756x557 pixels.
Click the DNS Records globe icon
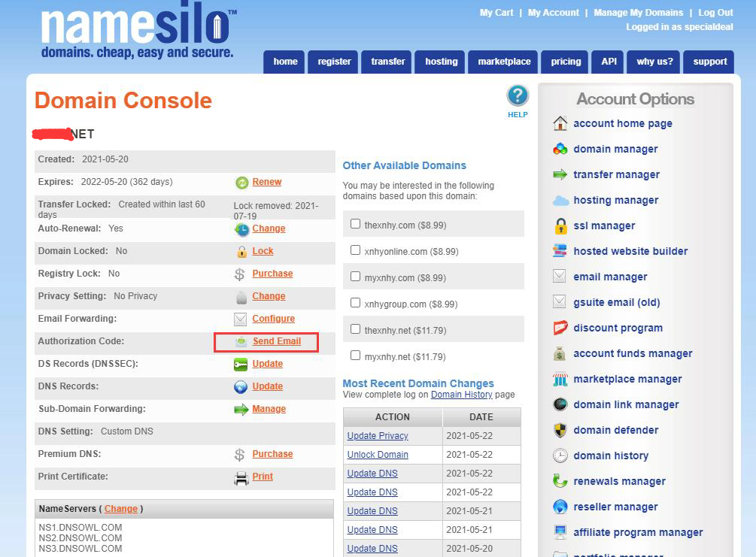coord(241,387)
